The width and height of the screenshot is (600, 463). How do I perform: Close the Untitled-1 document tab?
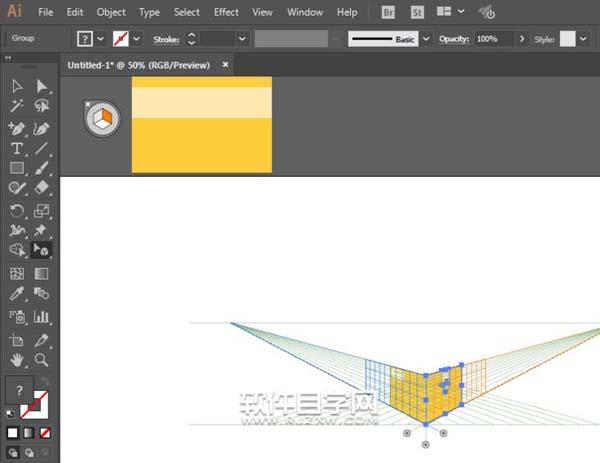click(225, 65)
